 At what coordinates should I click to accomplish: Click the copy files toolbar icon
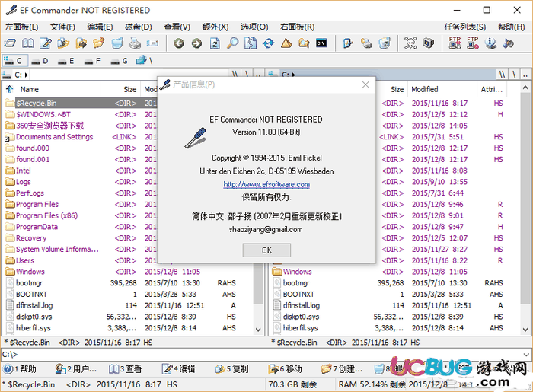(x=63, y=43)
